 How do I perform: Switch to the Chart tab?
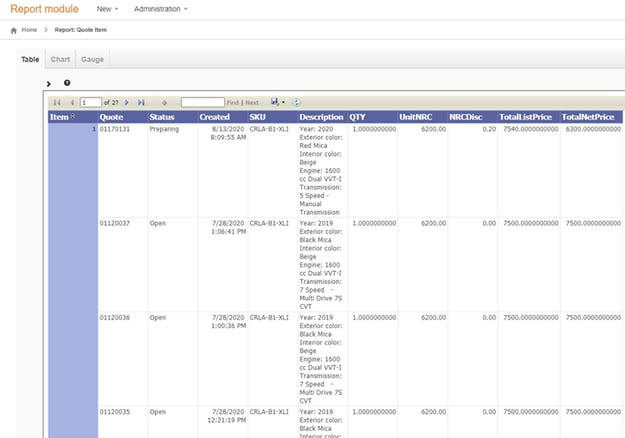click(60, 59)
